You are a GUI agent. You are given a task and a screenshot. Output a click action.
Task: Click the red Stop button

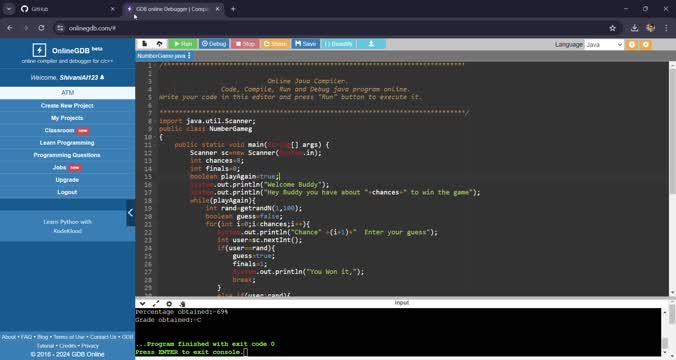point(245,44)
